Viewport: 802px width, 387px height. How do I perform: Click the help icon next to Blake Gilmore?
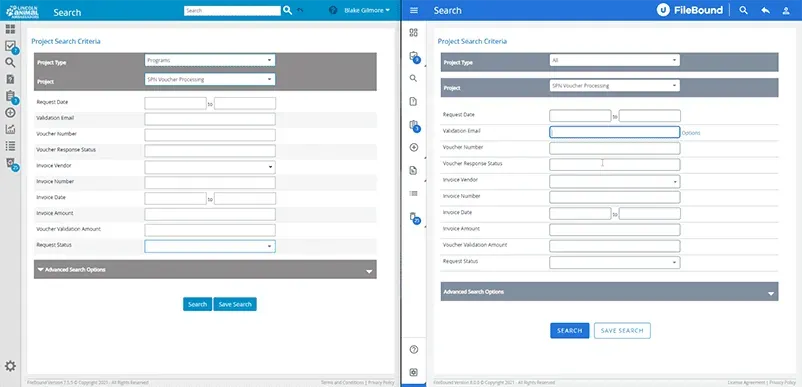click(x=333, y=10)
